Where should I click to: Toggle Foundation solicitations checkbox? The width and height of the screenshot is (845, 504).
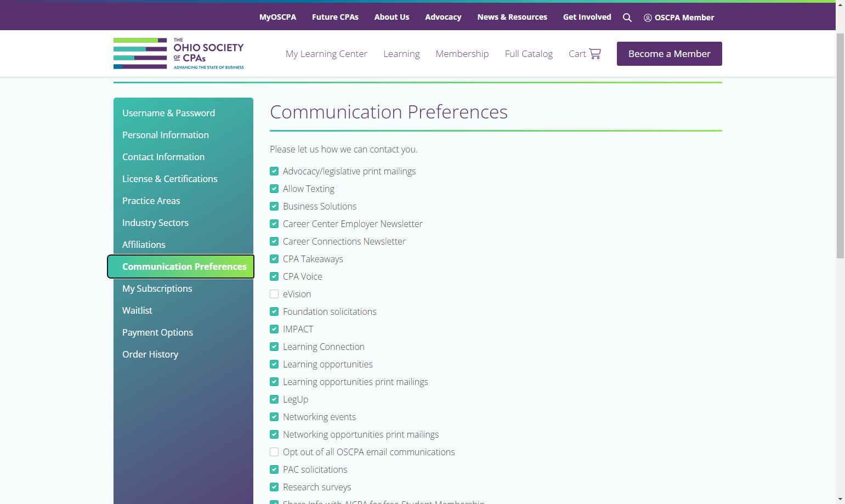point(274,312)
